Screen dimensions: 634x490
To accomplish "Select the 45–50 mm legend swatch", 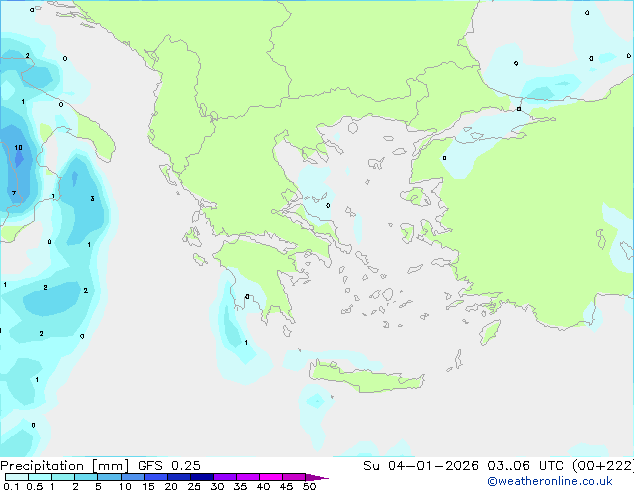I will [294, 477].
